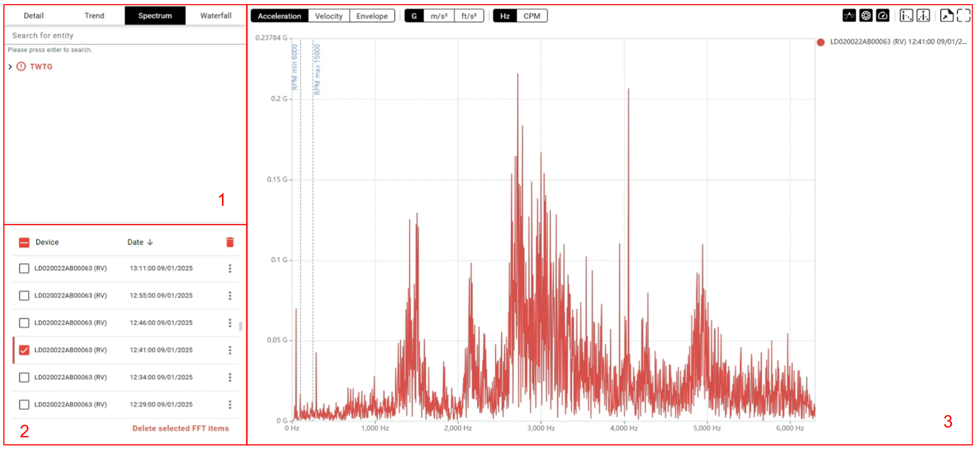Enable the harmonic cursor icon
Viewport: 980px width, 451px height.
[x=906, y=16]
